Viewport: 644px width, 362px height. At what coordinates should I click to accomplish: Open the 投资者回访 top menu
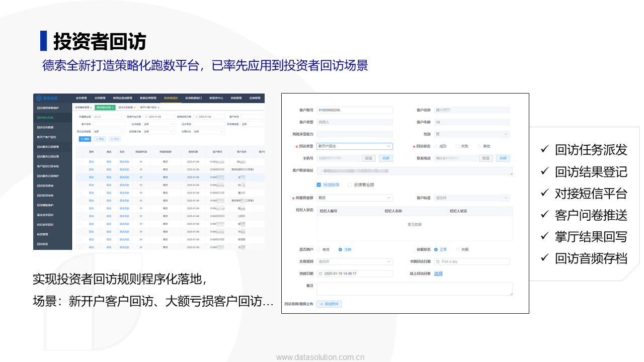pos(171,98)
